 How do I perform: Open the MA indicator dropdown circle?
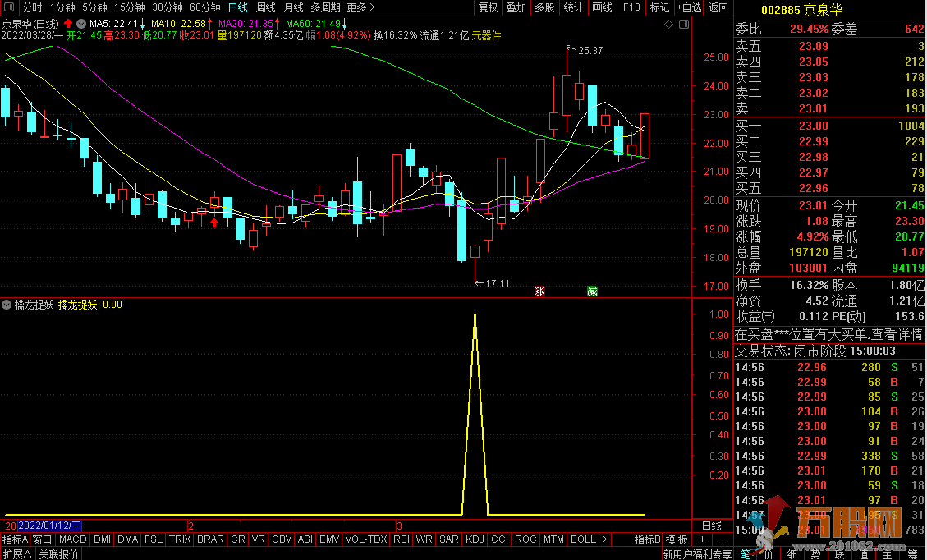pos(82,24)
